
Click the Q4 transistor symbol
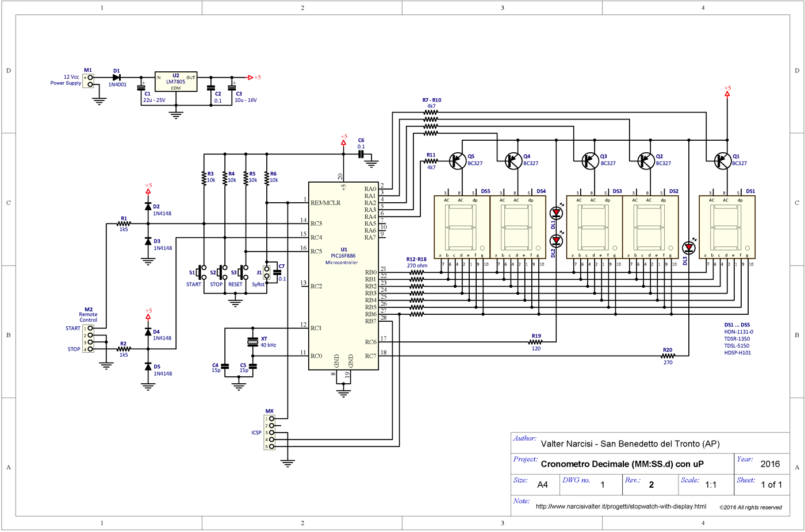pyautogui.click(x=513, y=161)
